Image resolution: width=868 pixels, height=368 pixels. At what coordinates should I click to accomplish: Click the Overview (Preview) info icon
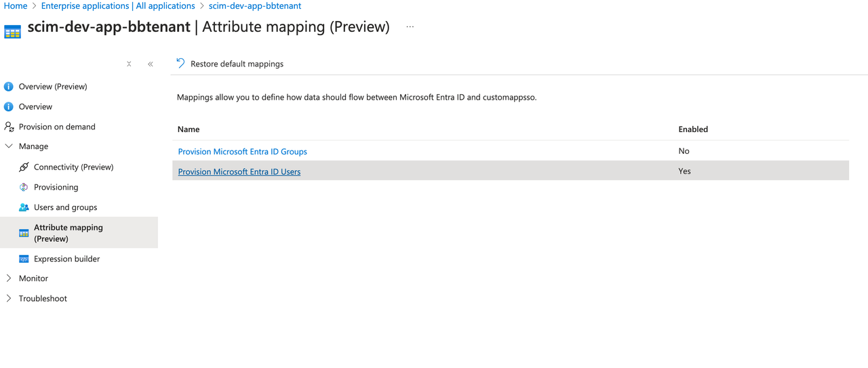(9, 87)
